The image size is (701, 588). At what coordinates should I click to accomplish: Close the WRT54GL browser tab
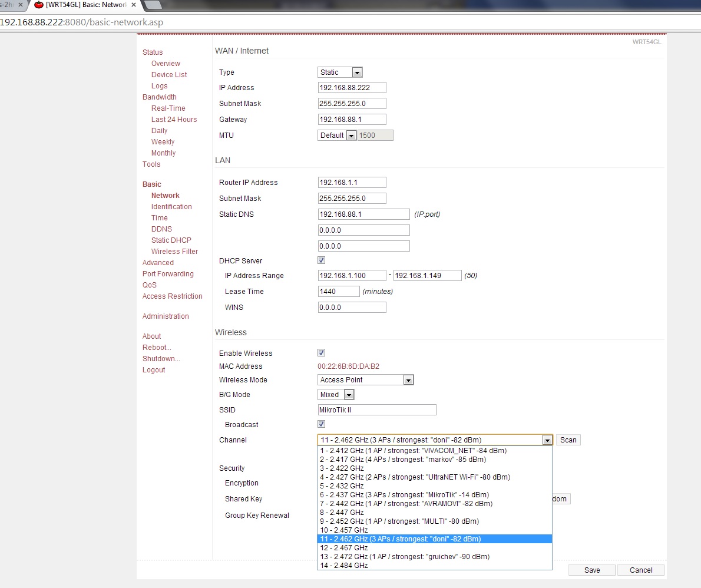134,5
